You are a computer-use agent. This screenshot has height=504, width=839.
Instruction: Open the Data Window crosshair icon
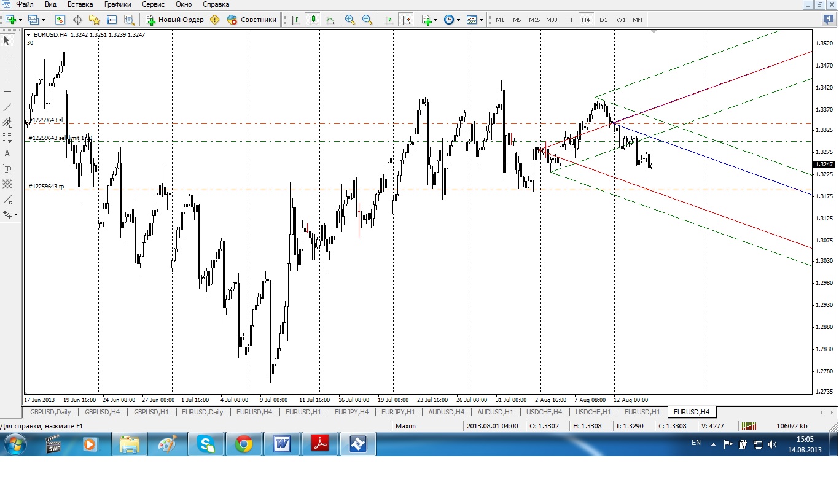[77, 20]
